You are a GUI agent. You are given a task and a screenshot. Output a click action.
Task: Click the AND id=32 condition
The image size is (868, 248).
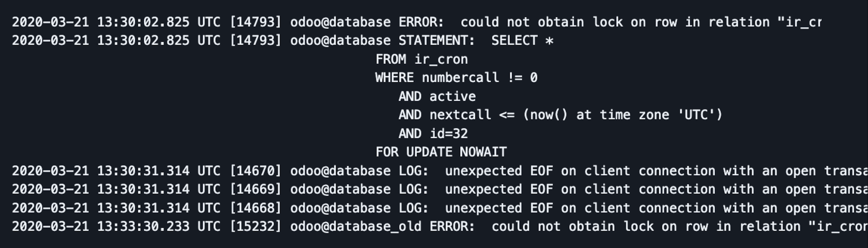click(x=433, y=134)
